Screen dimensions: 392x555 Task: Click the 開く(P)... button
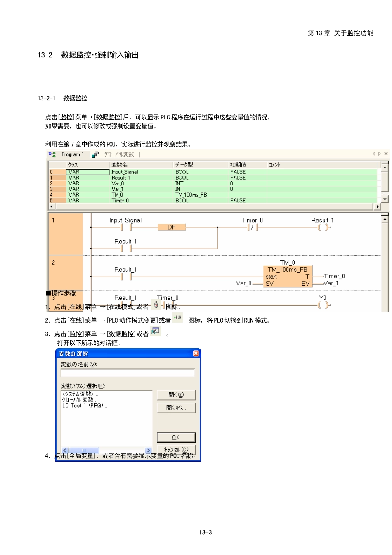point(176,408)
